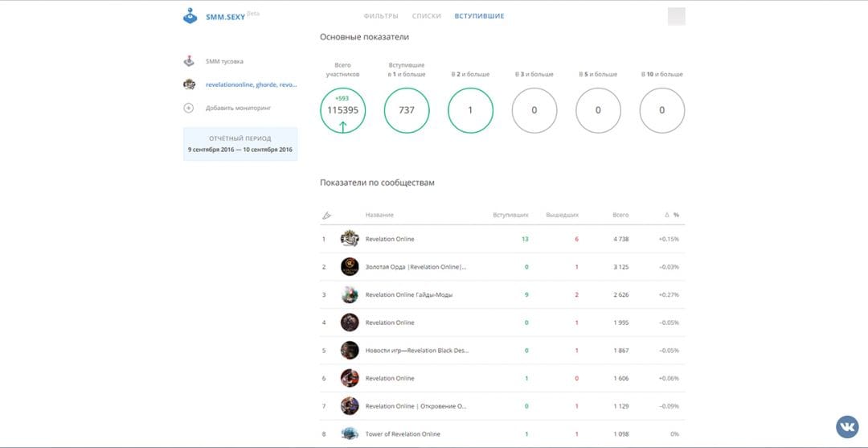868x448 pixels.
Task: Click the +0.27% value for Гайды-Моды
Action: [x=668, y=295]
